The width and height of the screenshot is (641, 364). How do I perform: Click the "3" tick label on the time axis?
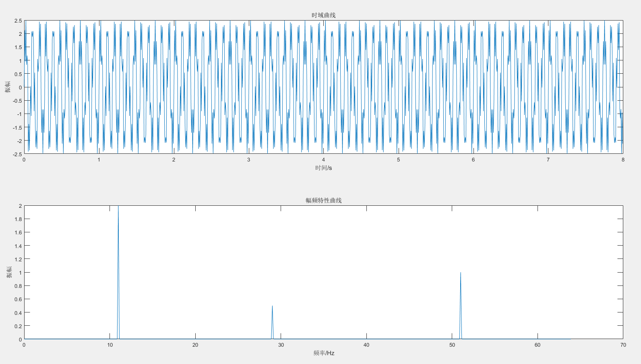249,160
